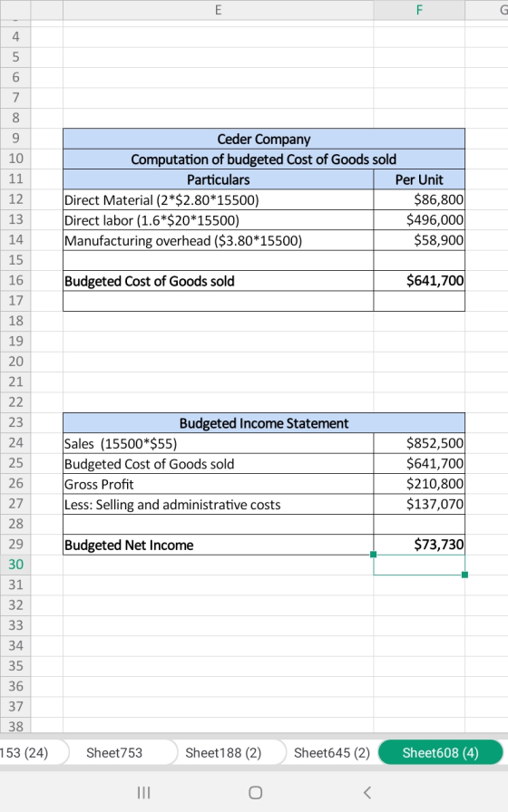
Task: Select the $137,070 value cell
Action: click(x=419, y=504)
